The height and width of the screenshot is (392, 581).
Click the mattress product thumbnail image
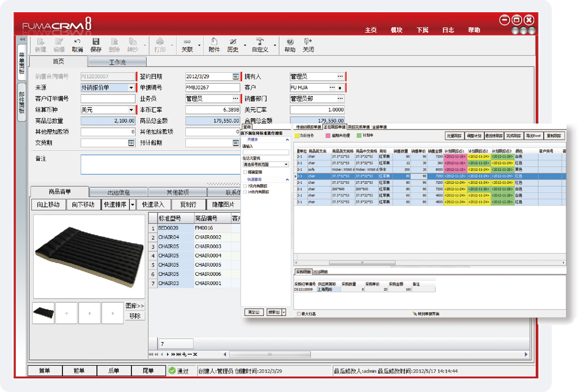tap(43, 313)
